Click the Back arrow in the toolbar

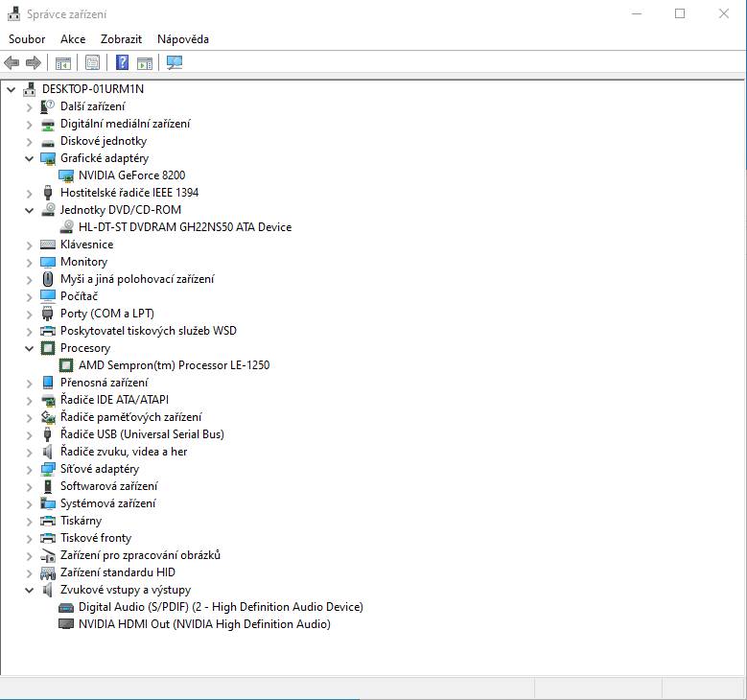pyautogui.click(x=12, y=63)
